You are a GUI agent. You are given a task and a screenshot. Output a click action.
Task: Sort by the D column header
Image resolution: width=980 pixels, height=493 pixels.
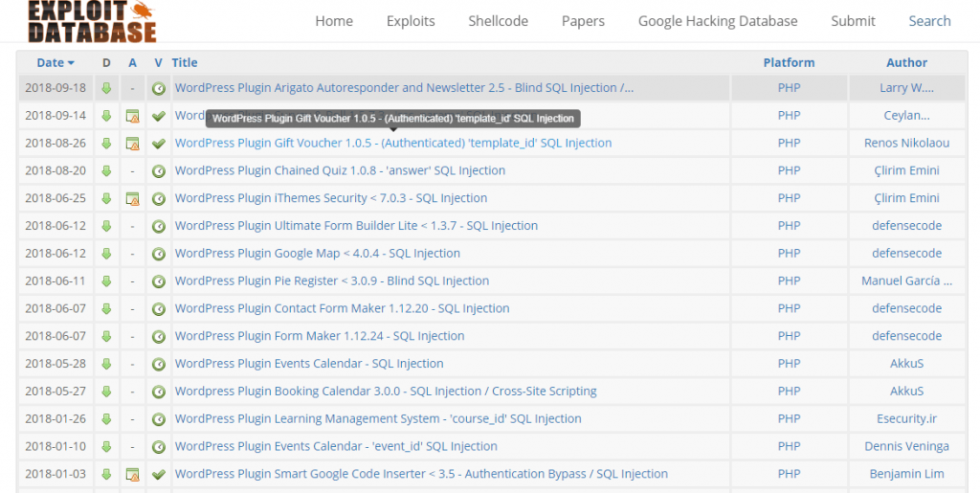(106, 62)
